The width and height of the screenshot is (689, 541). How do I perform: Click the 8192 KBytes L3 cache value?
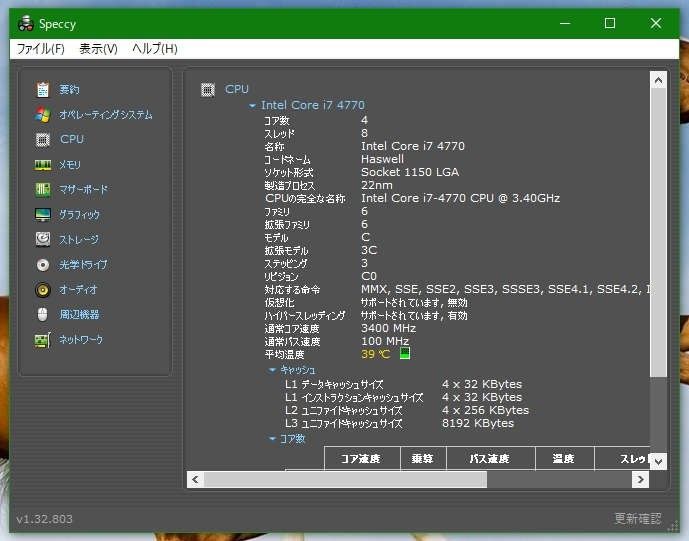click(478, 423)
